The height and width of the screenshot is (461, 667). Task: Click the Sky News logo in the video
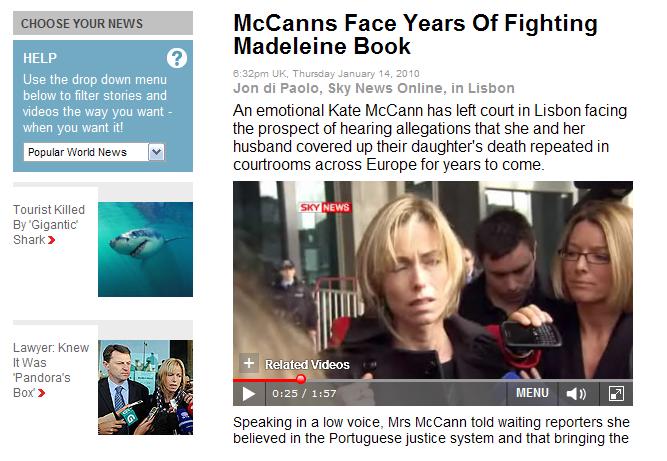[x=325, y=207]
